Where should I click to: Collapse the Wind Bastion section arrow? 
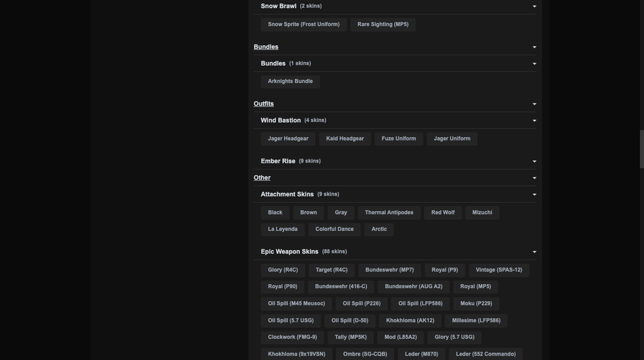534,121
